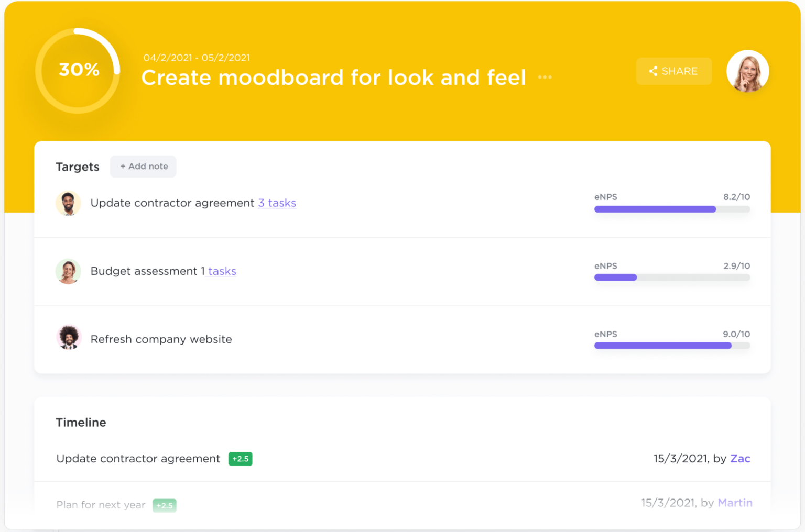Click the eNPS progress bar rated 8.2/10
805x532 pixels.
[x=672, y=209]
